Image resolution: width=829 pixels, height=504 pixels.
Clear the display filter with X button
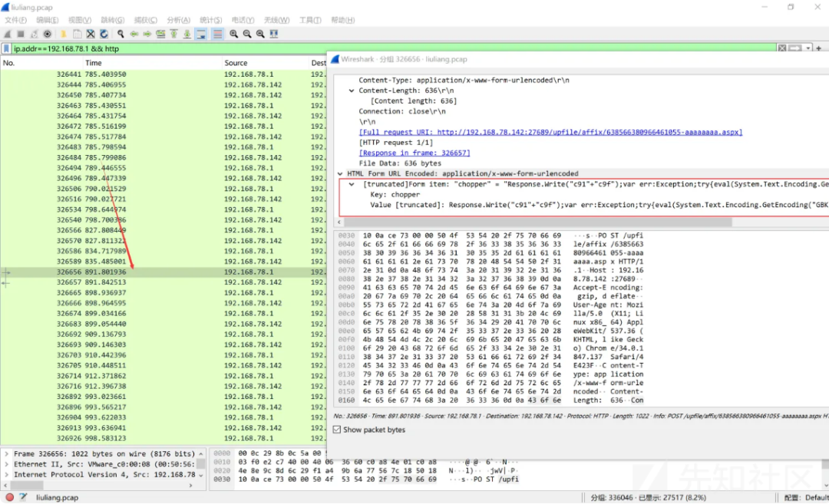click(x=782, y=48)
